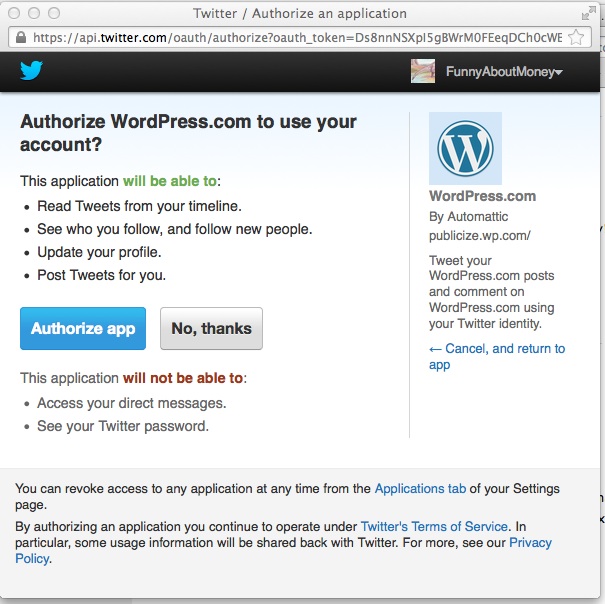Click the URL address field
605x604 pixels.
pyautogui.click(x=297, y=37)
